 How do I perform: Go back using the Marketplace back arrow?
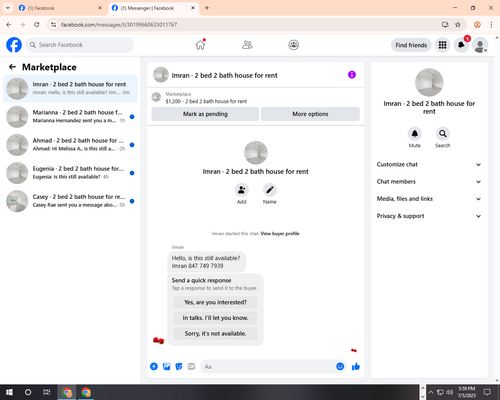pyautogui.click(x=12, y=67)
